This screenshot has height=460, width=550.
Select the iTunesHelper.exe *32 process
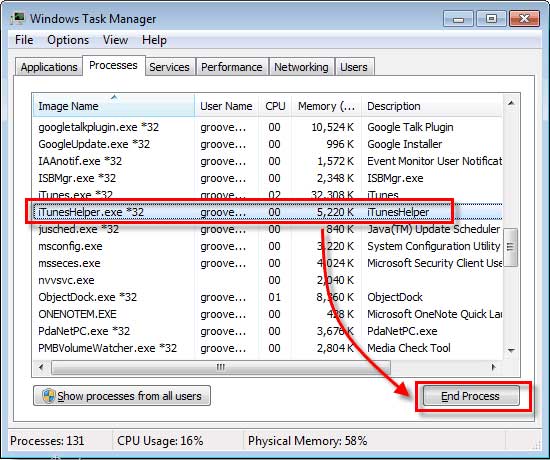(x=268, y=212)
